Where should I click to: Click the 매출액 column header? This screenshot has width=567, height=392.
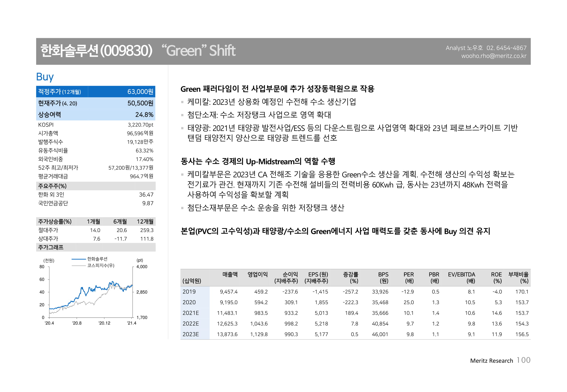pos(230,274)
